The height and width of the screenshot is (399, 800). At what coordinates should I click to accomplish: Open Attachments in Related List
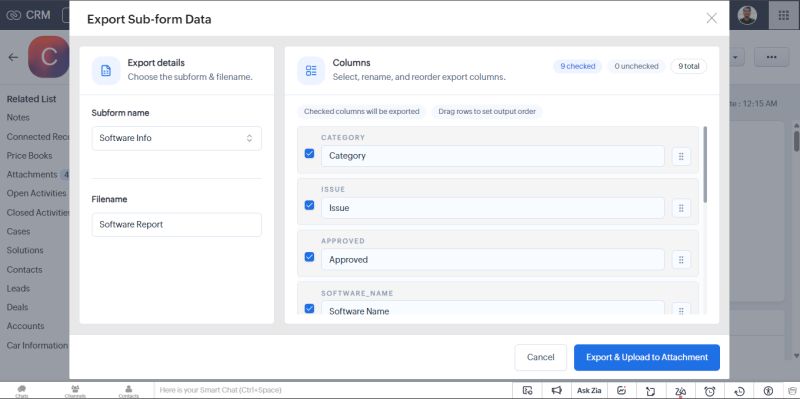pos(32,174)
